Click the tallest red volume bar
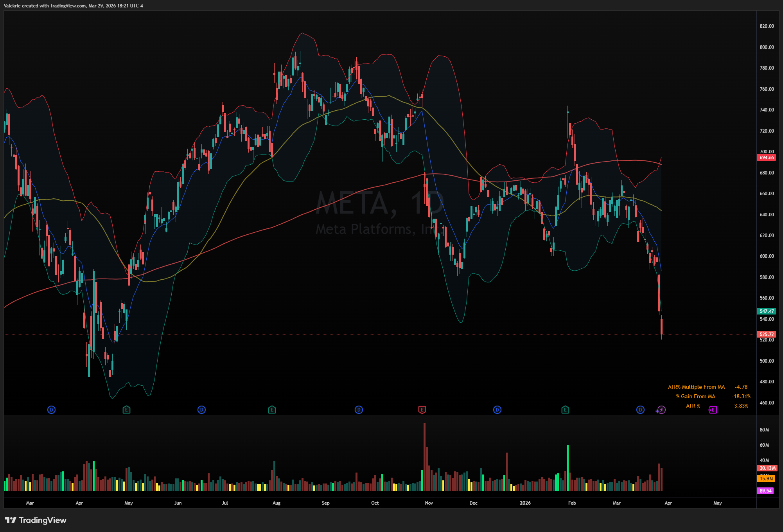 click(424, 457)
